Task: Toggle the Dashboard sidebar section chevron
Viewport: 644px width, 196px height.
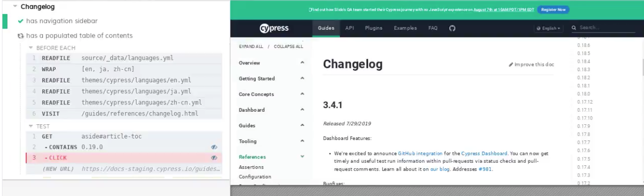Action: [302, 110]
